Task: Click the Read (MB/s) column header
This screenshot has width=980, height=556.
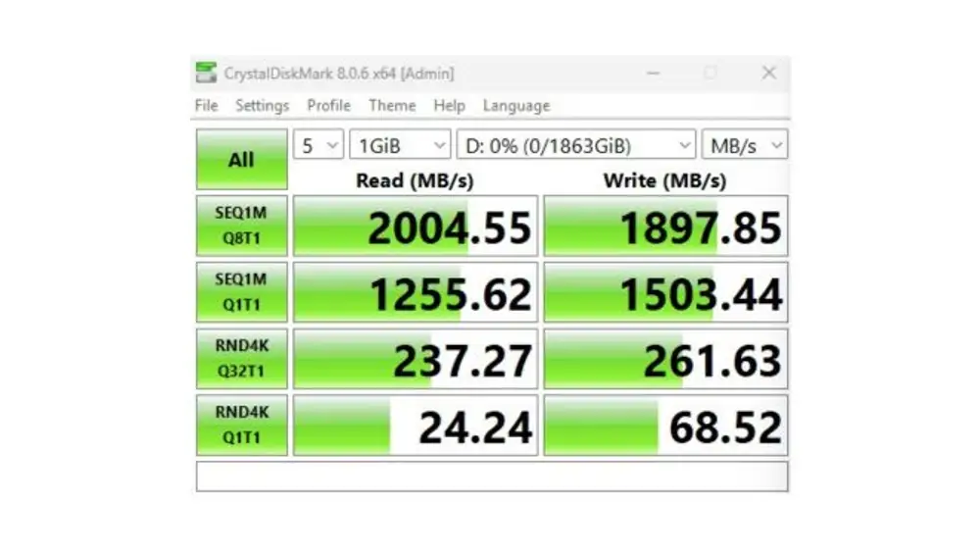Action: click(415, 180)
